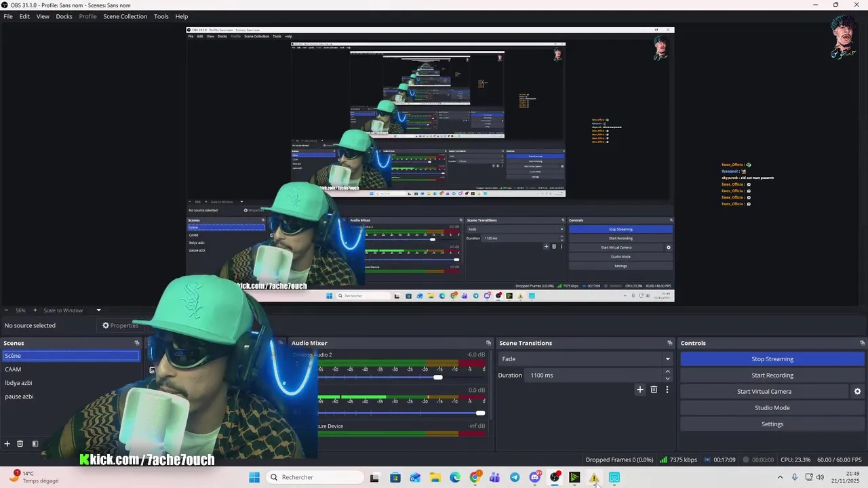Screen dimensions: 868x488
Task: Open the yellow warning triangle app in taskbar
Action: [x=594, y=478]
